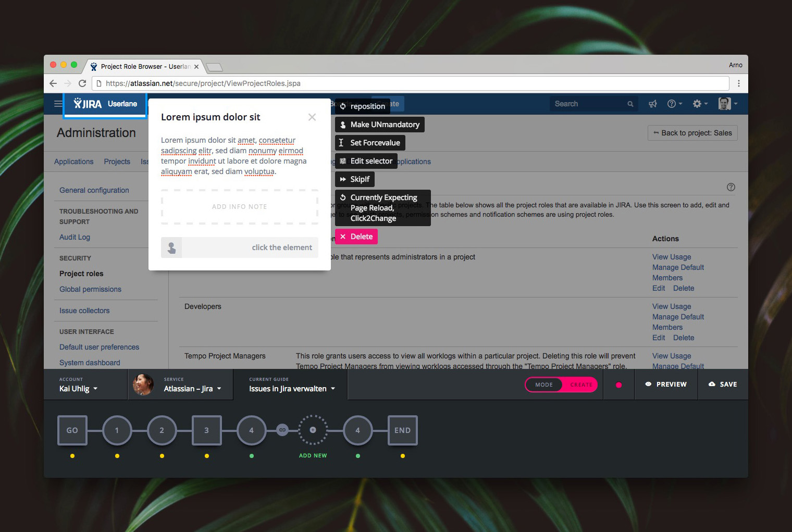Toggle Make UNmandatory option
The width and height of the screenshot is (792, 532).
(x=379, y=125)
